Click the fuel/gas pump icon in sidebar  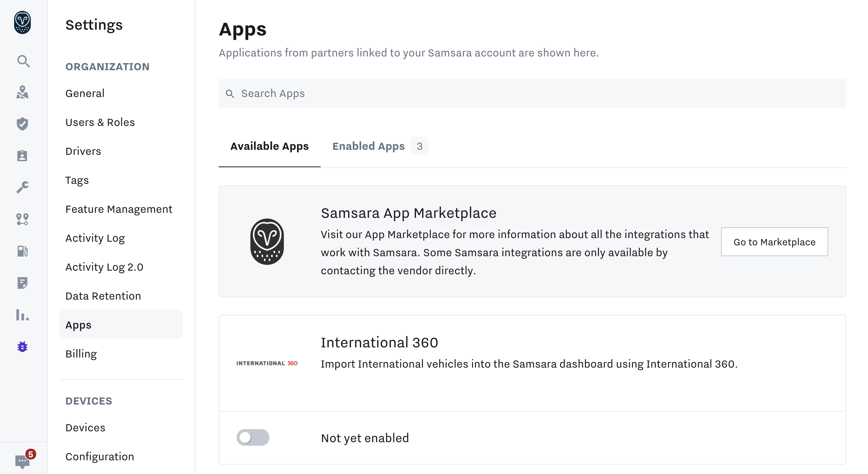click(23, 251)
